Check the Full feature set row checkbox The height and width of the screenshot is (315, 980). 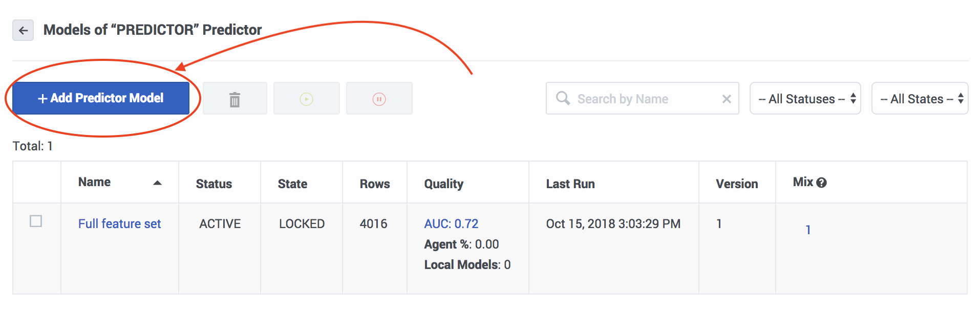(36, 221)
